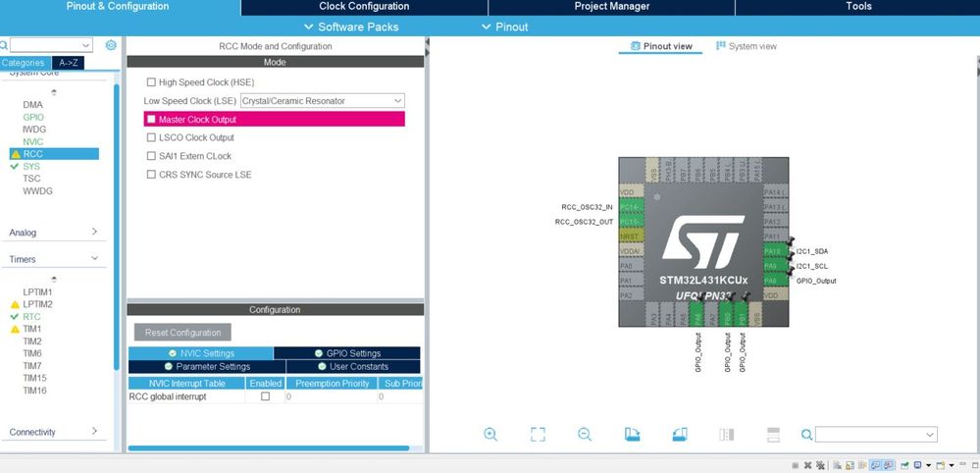
Task: Click the vertical split view icon
Action: [726, 435]
